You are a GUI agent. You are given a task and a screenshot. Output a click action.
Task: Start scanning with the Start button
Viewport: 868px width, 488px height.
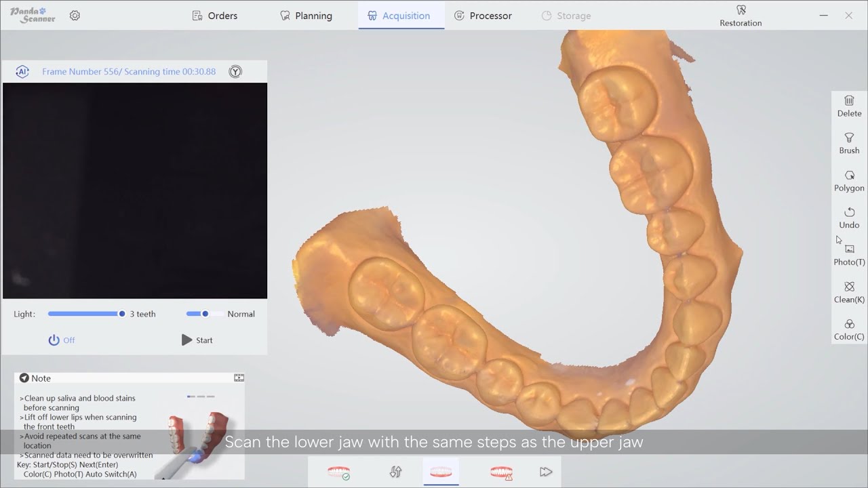coord(197,340)
